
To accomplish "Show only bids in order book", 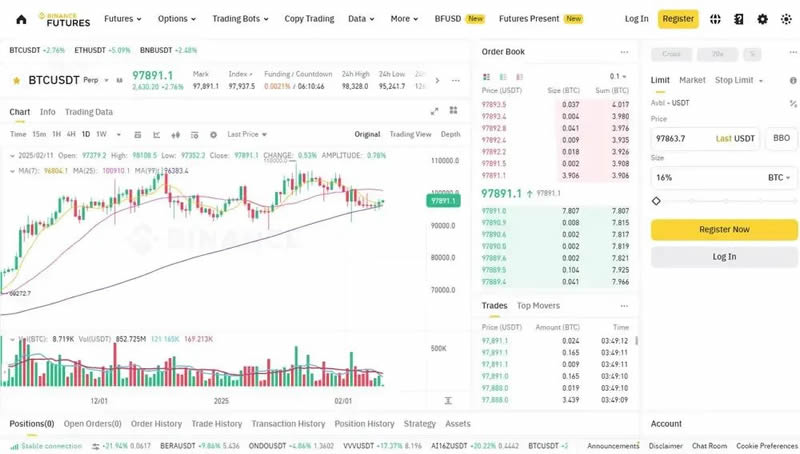I will click(x=503, y=77).
